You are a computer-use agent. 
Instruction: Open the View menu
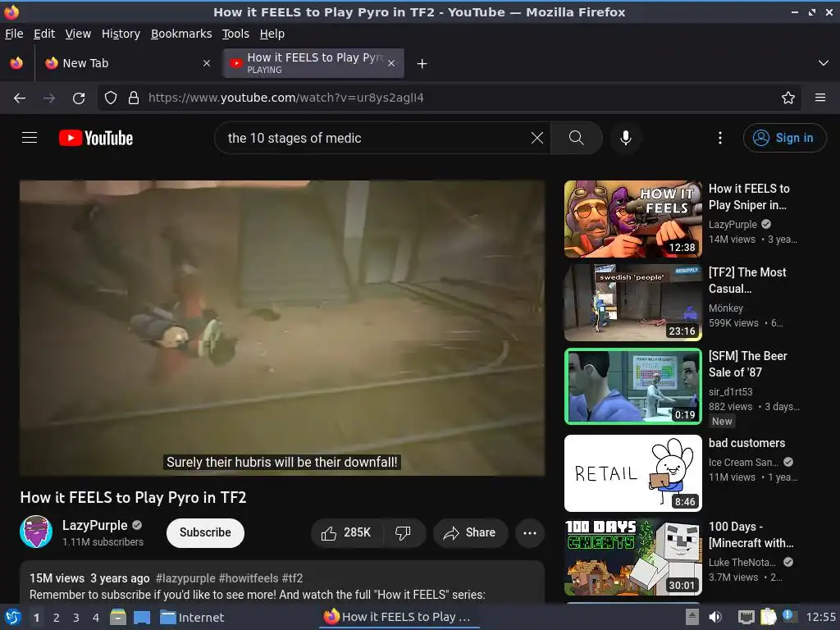pos(78,34)
